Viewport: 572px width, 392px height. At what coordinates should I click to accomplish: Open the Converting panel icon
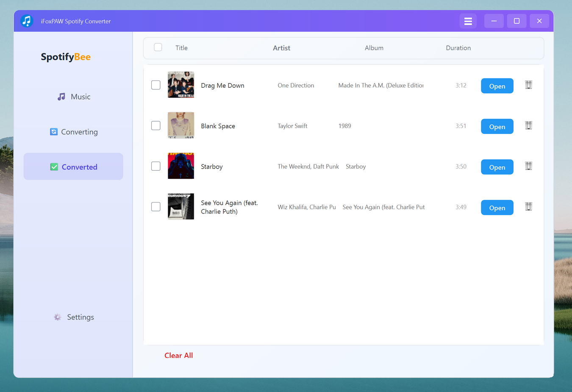[x=53, y=132]
